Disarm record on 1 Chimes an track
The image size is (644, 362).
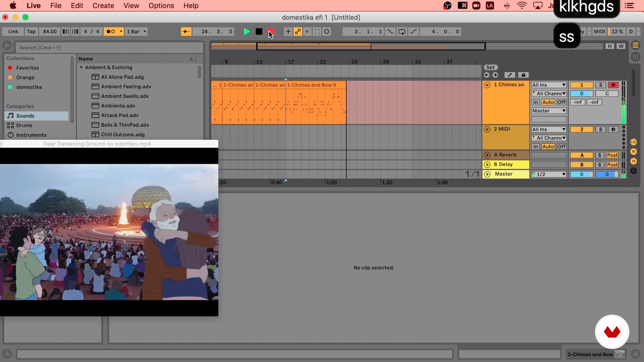[x=613, y=85]
